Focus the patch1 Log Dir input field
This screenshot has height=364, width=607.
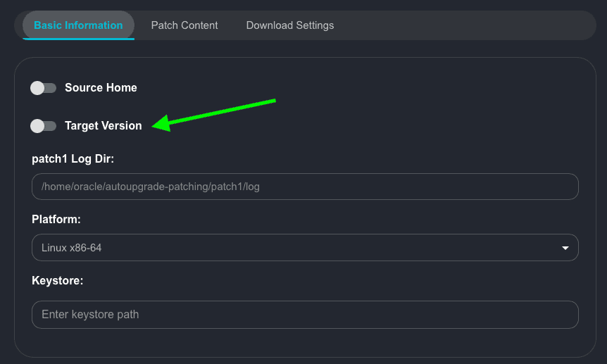[x=305, y=187]
